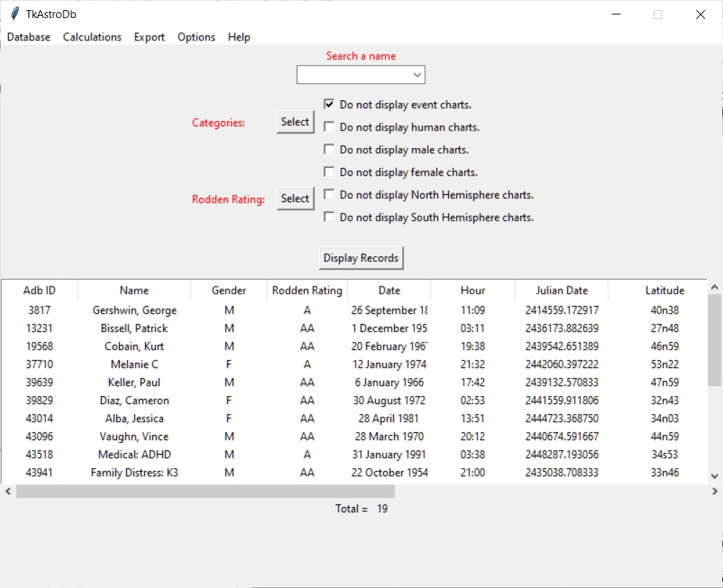Click Julian Date value 2442060.397222
Image resolution: width=723 pixels, height=588 pixels.
click(561, 364)
